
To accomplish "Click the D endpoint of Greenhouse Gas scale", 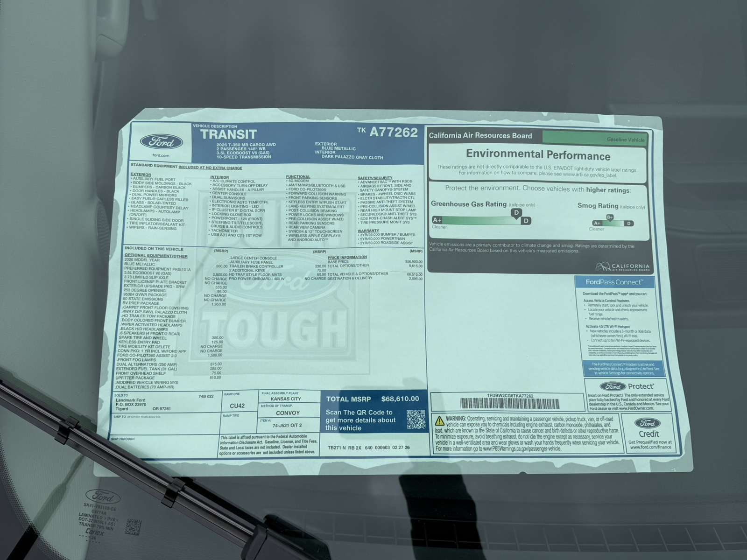I will 526,221.
